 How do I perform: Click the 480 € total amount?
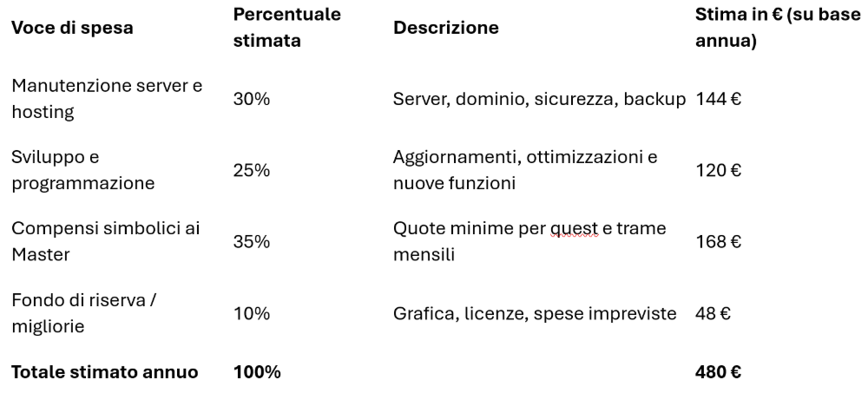718,372
